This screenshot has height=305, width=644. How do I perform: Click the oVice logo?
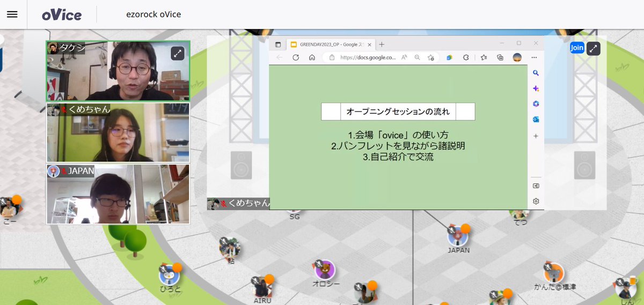point(62,14)
